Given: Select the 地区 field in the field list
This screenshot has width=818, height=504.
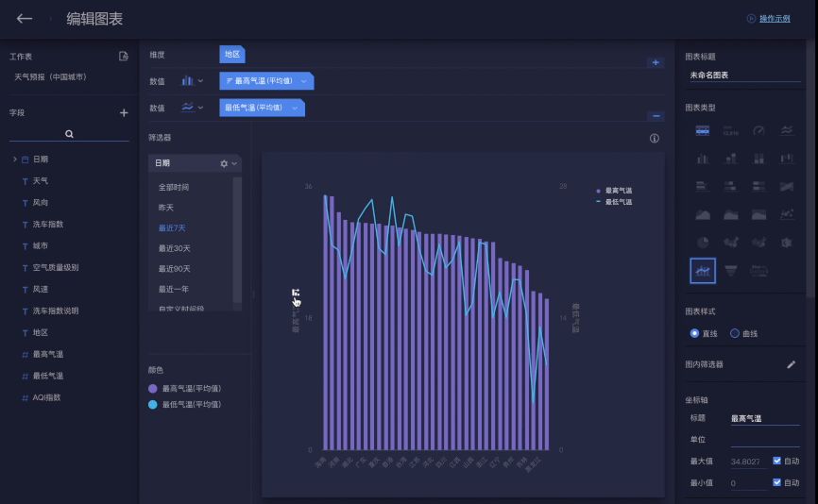Looking at the screenshot, I should (x=41, y=332).
